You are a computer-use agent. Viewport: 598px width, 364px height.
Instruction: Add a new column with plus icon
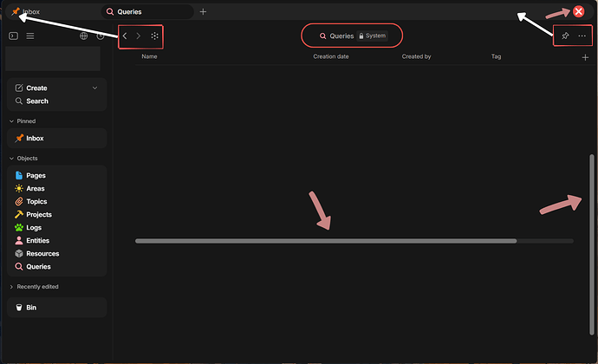point(585,57)
